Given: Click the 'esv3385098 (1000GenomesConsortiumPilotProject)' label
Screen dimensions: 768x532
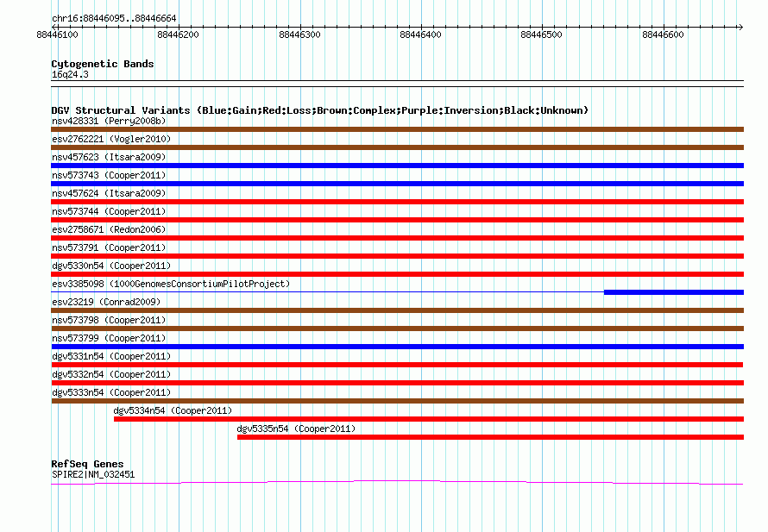Looking at the screenshot, I should [171, 284].
